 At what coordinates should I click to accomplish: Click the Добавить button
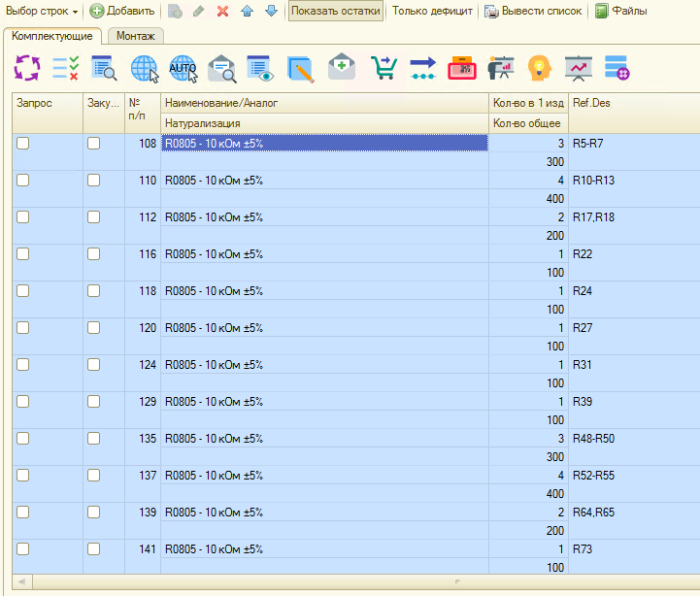(x=122, y=12)
